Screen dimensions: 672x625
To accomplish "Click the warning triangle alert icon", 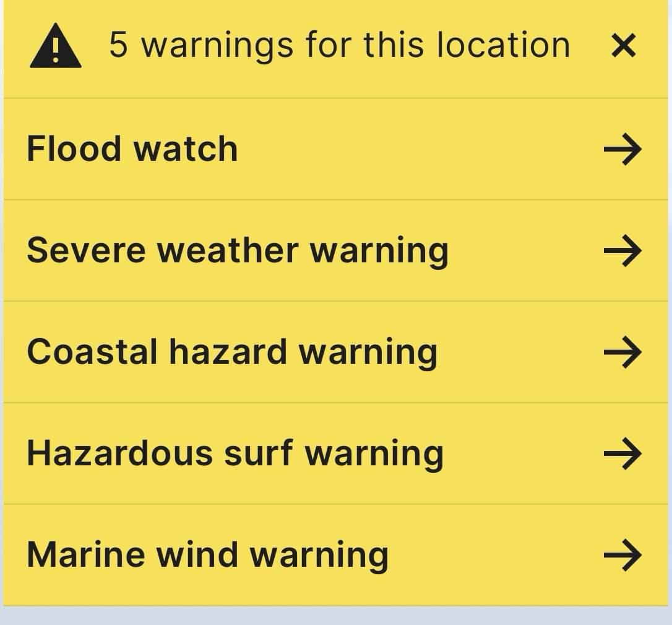I will tap(55, 45).
